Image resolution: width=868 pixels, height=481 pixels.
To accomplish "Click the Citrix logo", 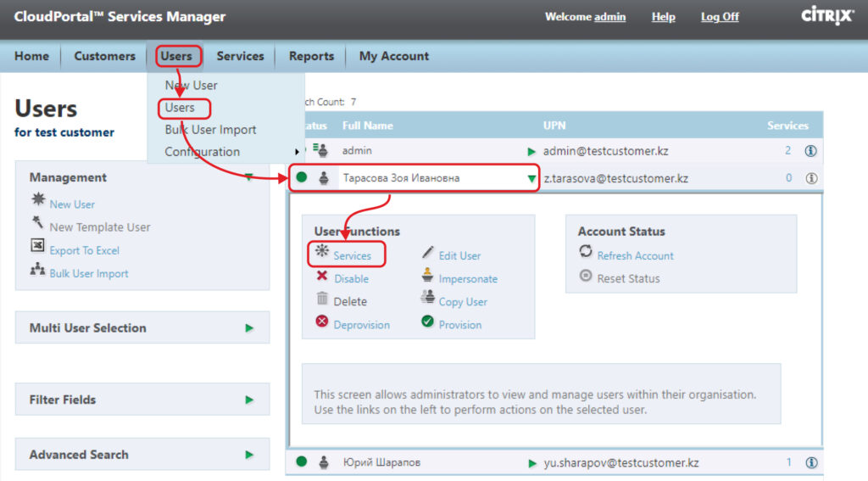I will (827, 15).
